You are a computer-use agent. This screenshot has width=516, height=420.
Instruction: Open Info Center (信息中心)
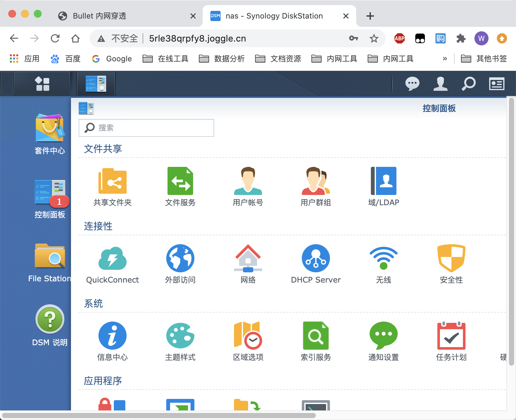pyautogui.click(x=113, y=341)
